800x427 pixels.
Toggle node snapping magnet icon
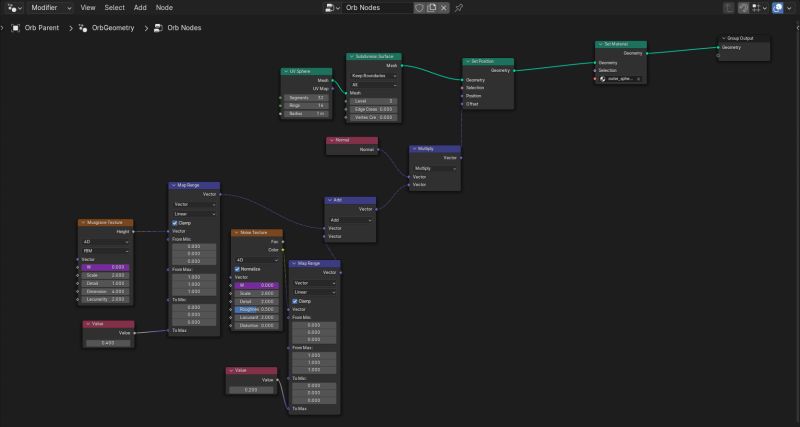pos(743,8)
